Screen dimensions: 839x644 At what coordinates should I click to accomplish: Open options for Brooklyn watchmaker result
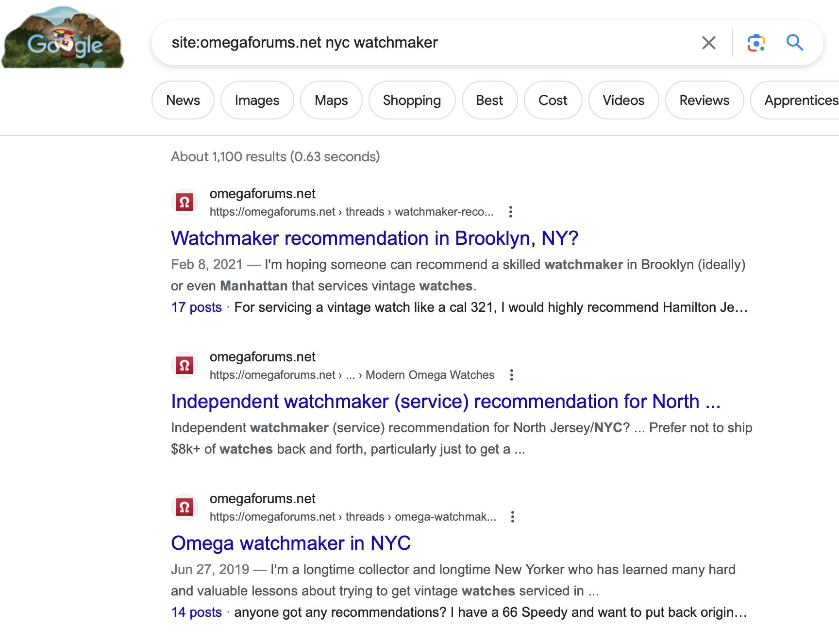(510, 212)
